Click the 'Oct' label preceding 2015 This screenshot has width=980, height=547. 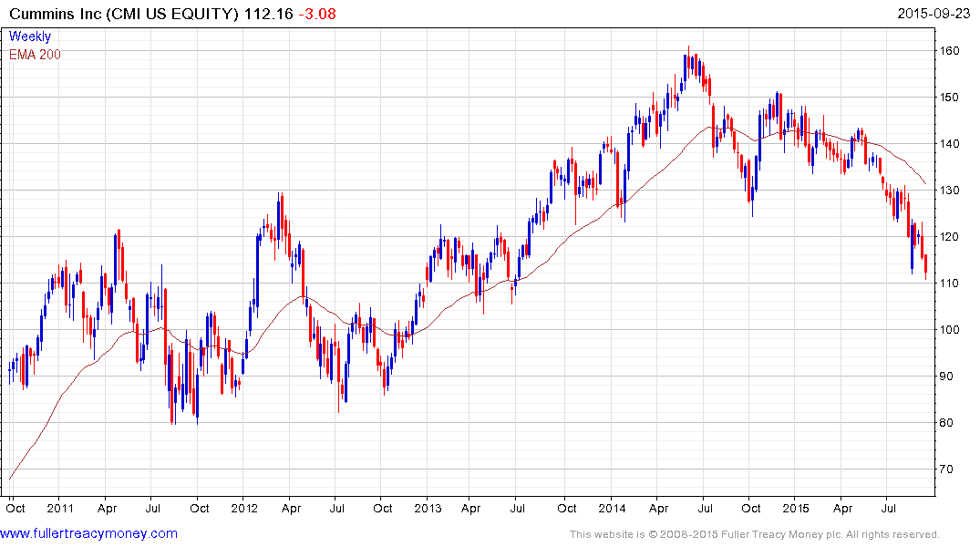click(750, 508)
